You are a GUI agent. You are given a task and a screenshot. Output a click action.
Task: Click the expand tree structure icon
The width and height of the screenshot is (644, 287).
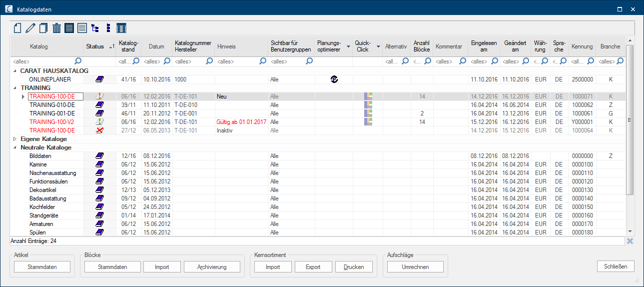click(x=95, y=28)
